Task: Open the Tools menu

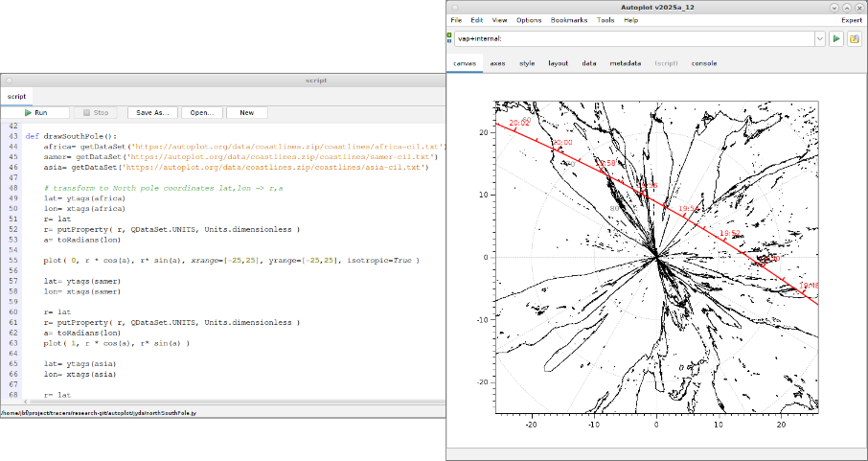Action: coord(605,20)
